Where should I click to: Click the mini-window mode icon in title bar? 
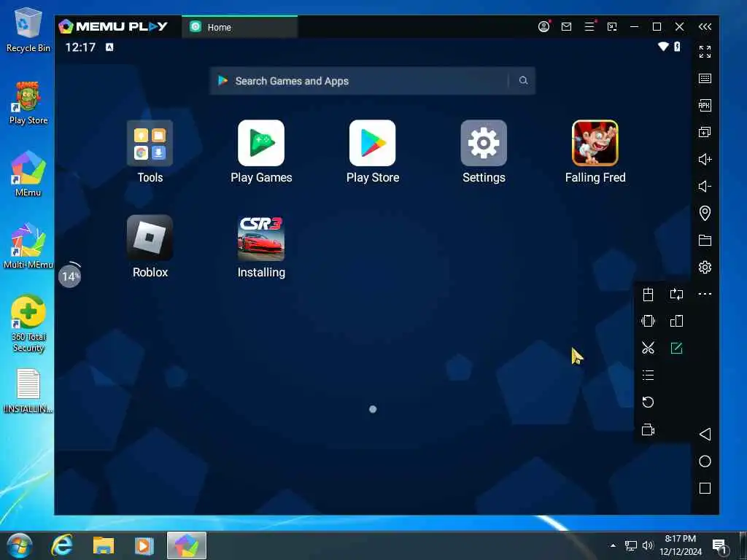[612, 27]
